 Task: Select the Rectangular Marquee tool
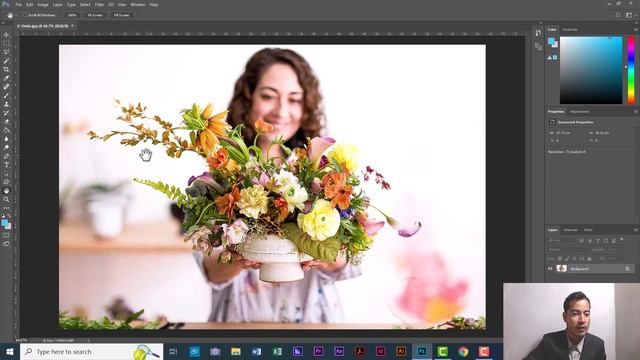pyautogui.click(x=6, y=44)
